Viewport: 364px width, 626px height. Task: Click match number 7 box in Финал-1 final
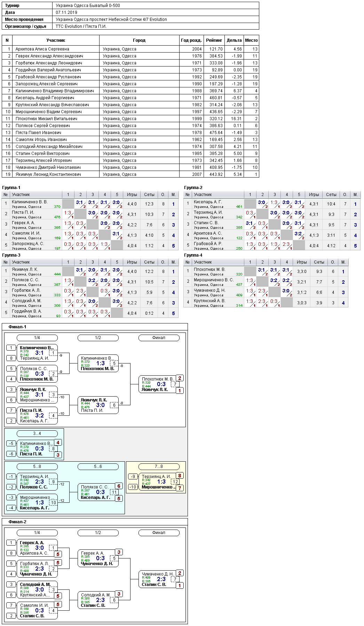point(175,384)
